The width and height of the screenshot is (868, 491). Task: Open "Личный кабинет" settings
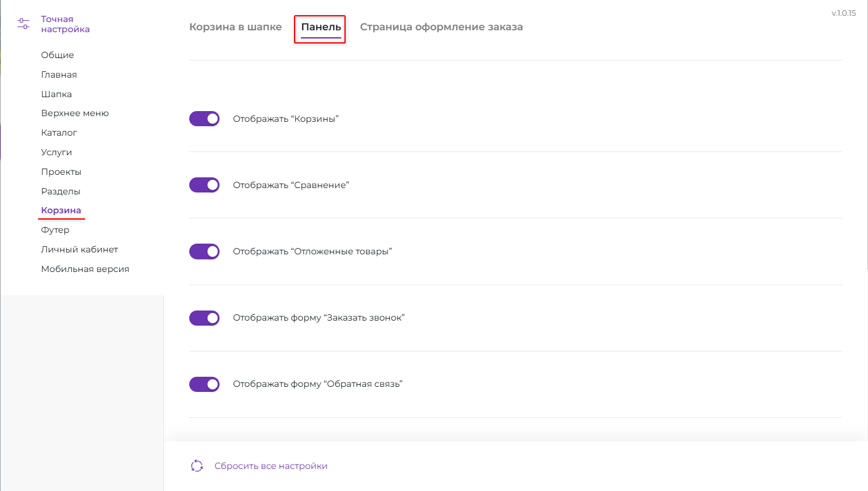(x=79, y=249)
